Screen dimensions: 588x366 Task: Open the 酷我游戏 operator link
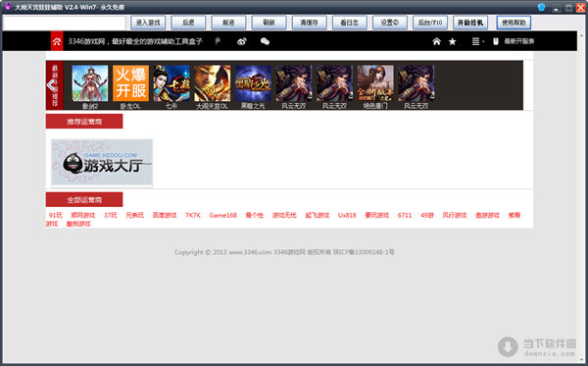click(78, 224)
